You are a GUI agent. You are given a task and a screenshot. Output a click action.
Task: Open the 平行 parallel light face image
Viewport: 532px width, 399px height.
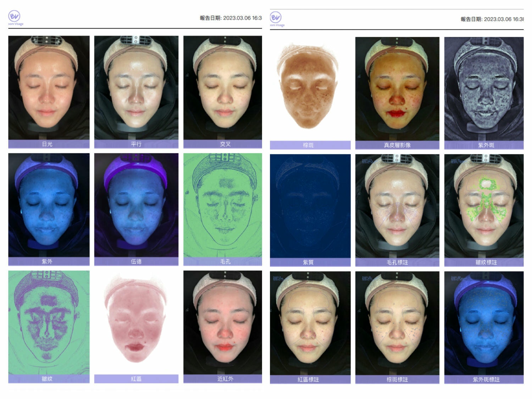coord(136,88)
